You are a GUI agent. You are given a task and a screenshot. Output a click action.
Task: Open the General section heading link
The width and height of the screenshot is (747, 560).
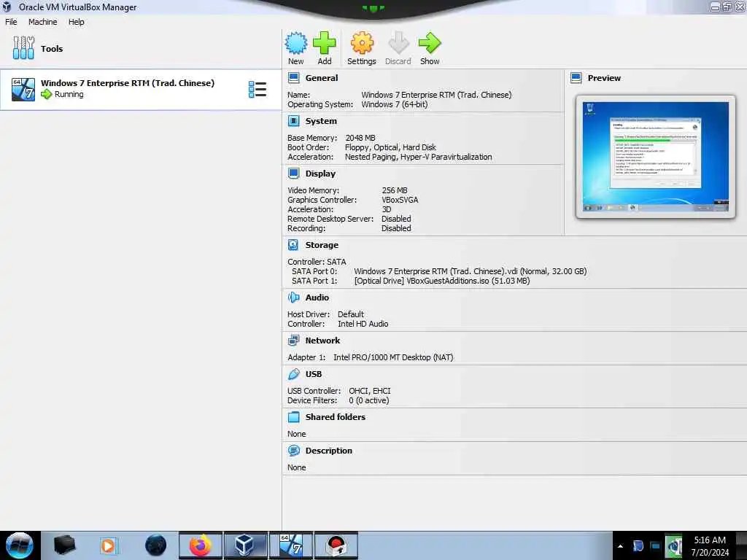coord(322,78)
